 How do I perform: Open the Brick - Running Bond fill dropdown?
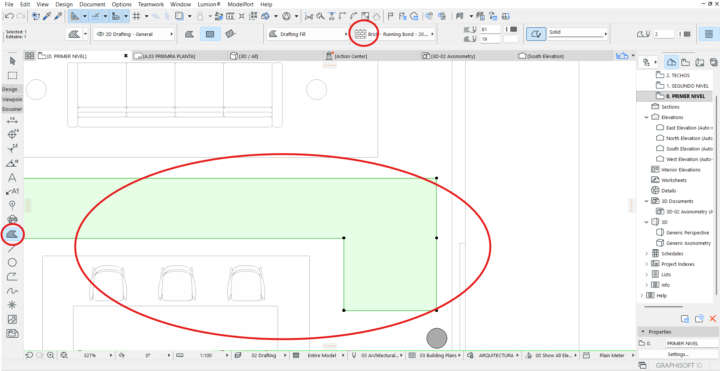pos(394,34)
